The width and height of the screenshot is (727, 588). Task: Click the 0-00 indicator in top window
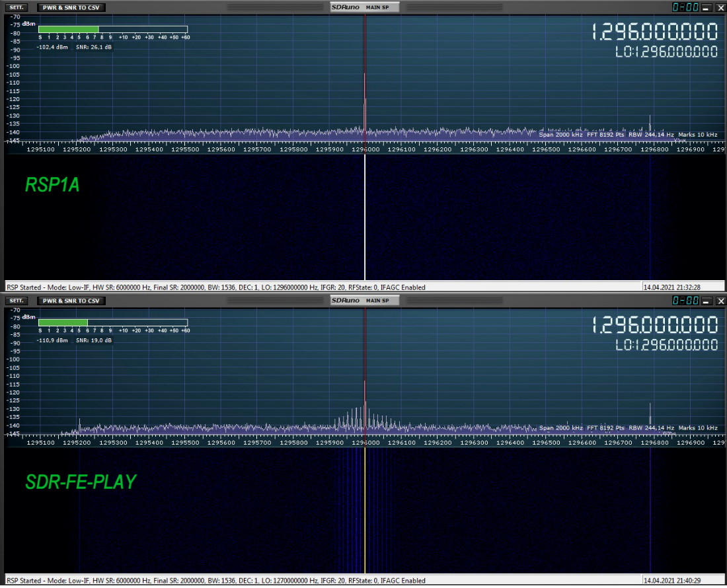click(x=685, y=7)
